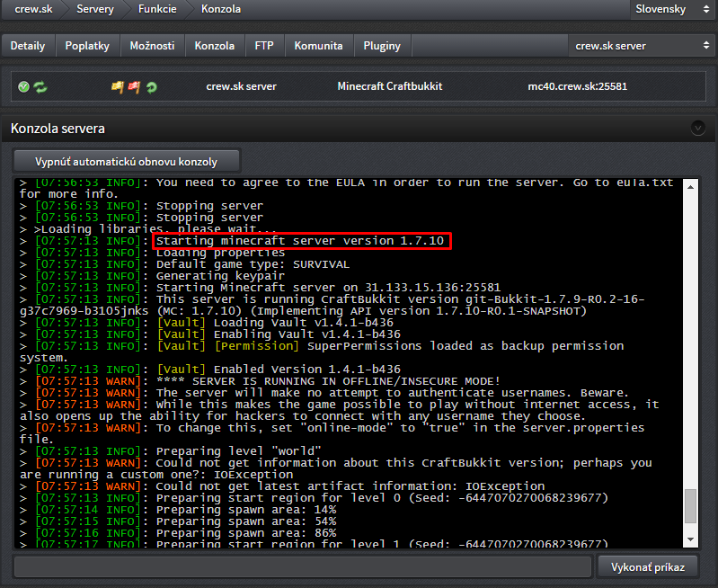The width and height of the screenshot is (718, 588).
Task: Open the Komunita tab
Action: click(x=319, y=45)
